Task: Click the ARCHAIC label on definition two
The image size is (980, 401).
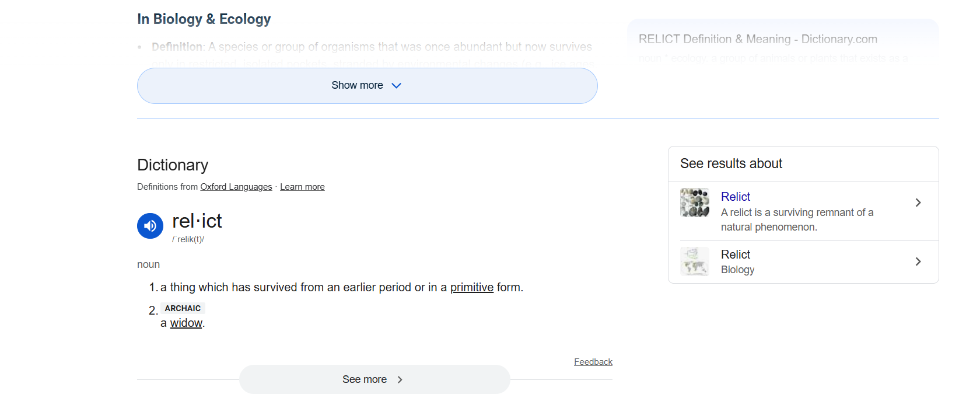Action: (183, 308)
